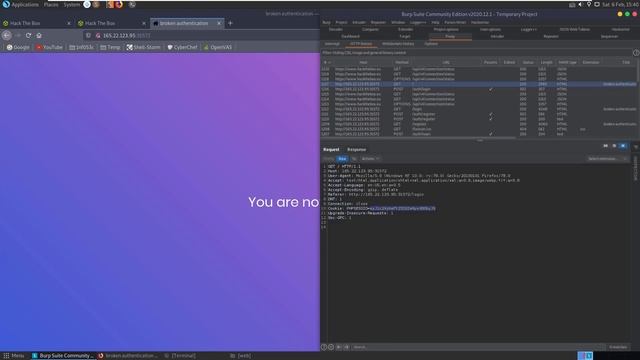Open Burp's Help menu
The height and width of the screenshot is (360, 640).
[x=436, y=22]
